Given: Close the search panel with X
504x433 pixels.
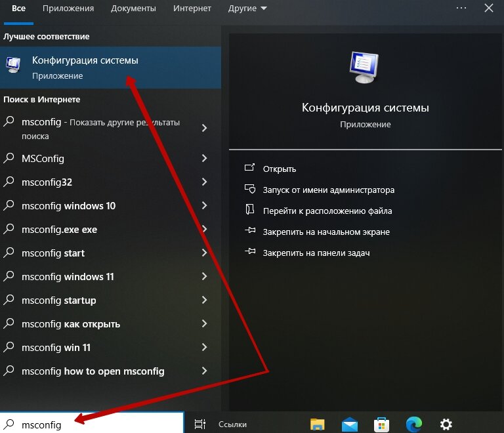Looking at the screenshot, I should pyautogui.click(x=489, y=8).
